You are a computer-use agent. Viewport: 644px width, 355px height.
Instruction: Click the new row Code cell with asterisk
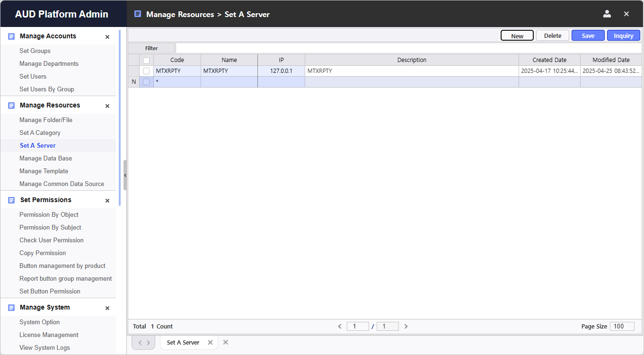177,82
